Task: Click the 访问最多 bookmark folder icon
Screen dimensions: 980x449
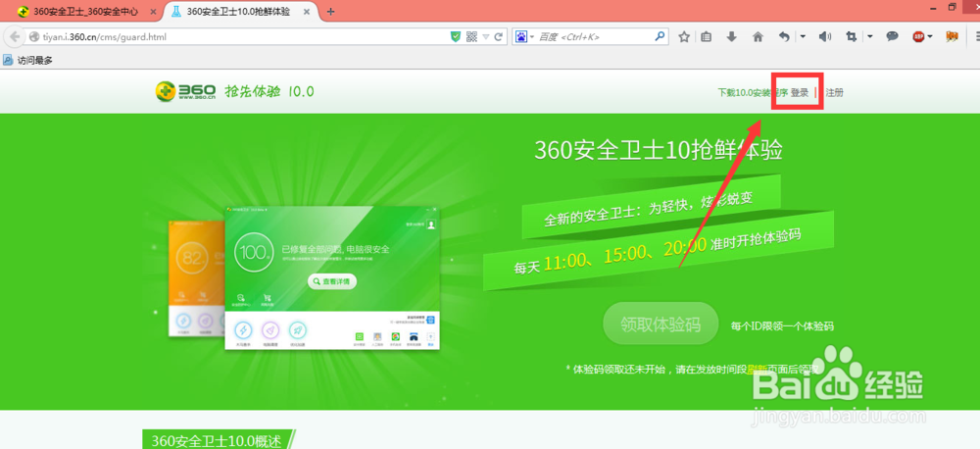Action: [x=8, y=60]
